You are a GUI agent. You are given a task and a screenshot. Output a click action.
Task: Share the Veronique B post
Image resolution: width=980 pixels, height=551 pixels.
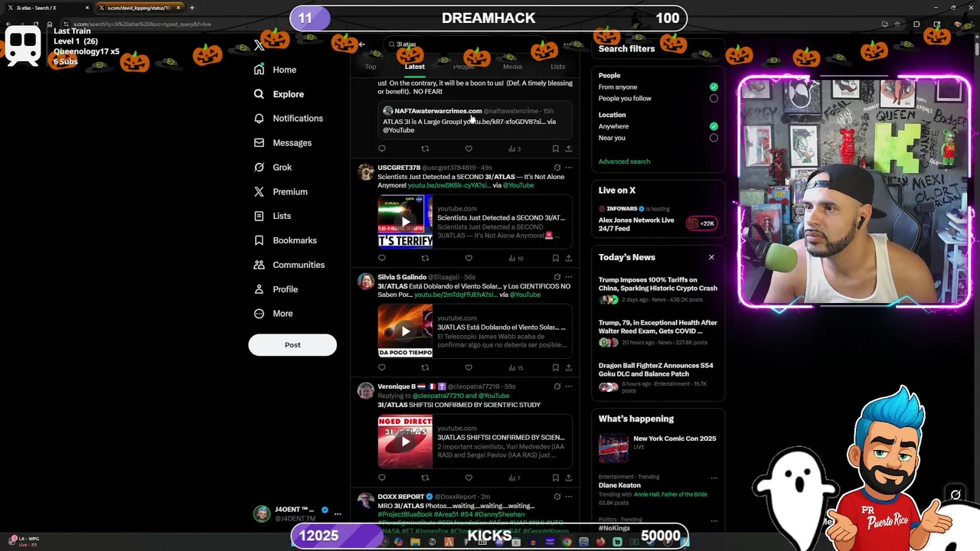[568, 478]
